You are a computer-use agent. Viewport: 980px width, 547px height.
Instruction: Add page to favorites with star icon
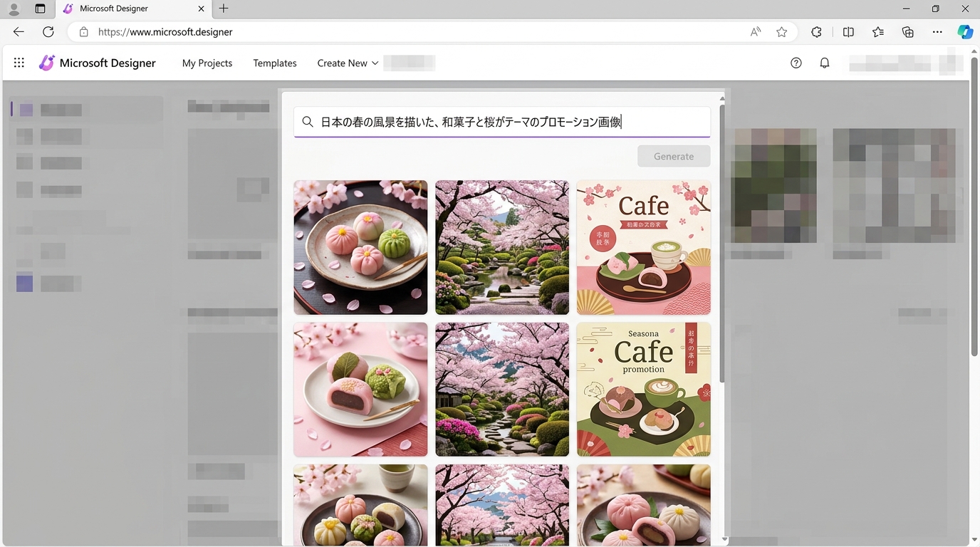click(782, 32)
